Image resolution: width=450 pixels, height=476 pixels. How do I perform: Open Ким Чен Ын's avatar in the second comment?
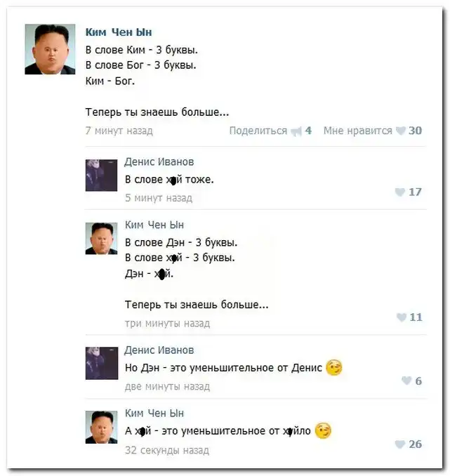(x=101, y=238)
